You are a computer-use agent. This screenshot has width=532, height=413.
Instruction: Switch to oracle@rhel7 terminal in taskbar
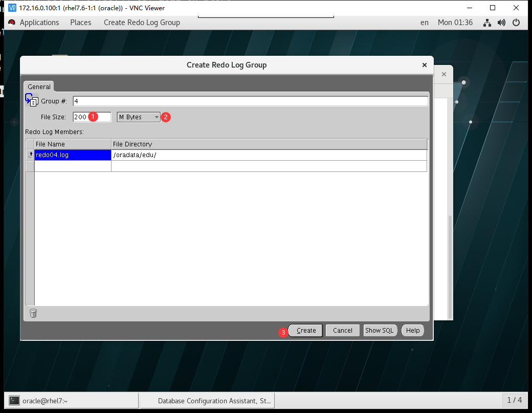tap(71, 401)
